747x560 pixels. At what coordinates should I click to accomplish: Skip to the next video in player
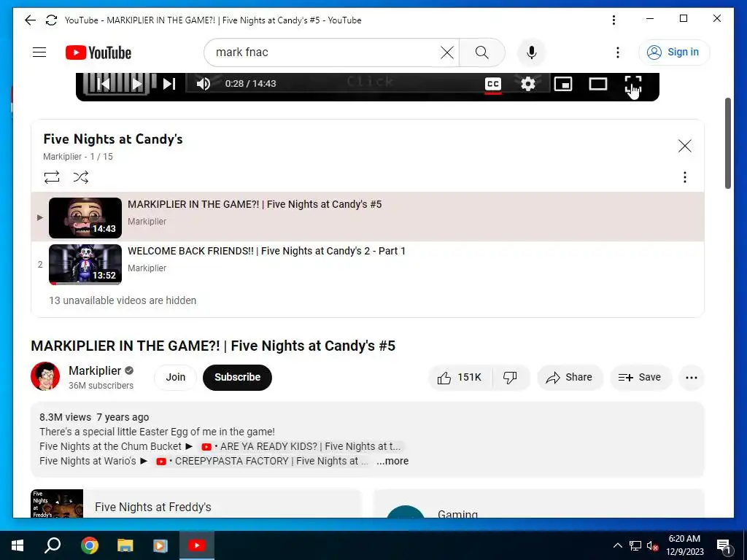(169, 84)
